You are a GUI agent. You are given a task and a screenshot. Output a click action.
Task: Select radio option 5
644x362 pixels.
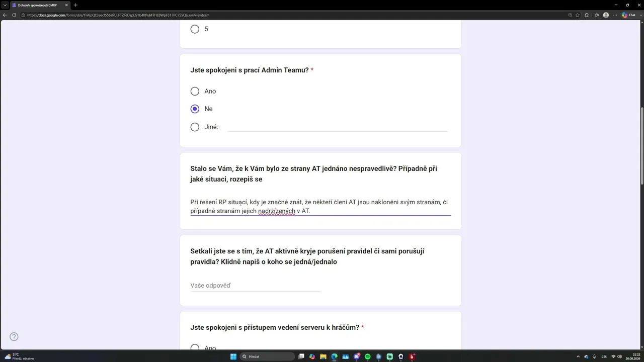coord(195,29)
